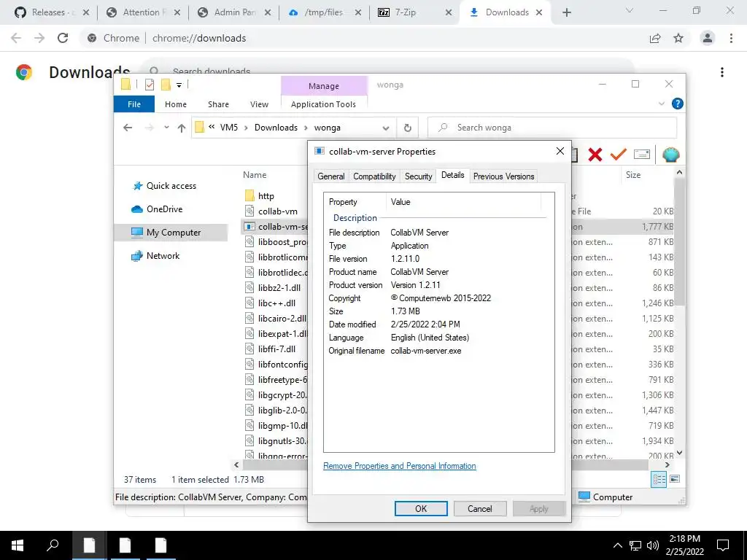Click Downloads in the breadcrumb path
This screenshot has width=747, height=560.
pyautogui.click(x=276, y=128)
